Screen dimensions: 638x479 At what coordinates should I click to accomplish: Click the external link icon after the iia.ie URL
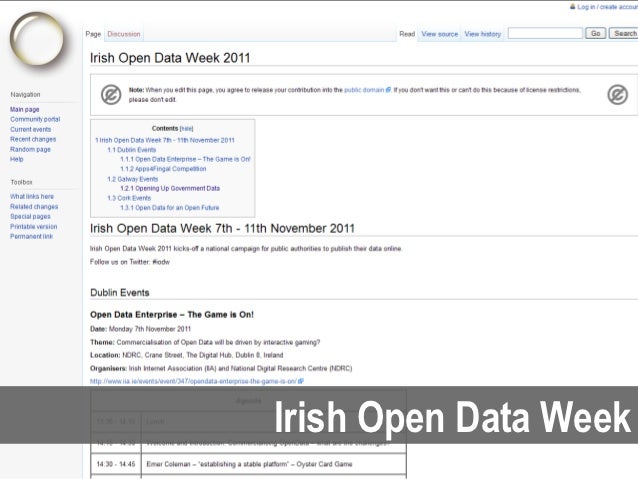coord(301,381)
